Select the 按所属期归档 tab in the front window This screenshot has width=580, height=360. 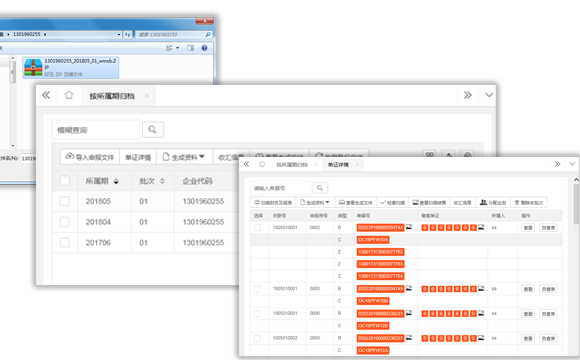coord(292,165)
